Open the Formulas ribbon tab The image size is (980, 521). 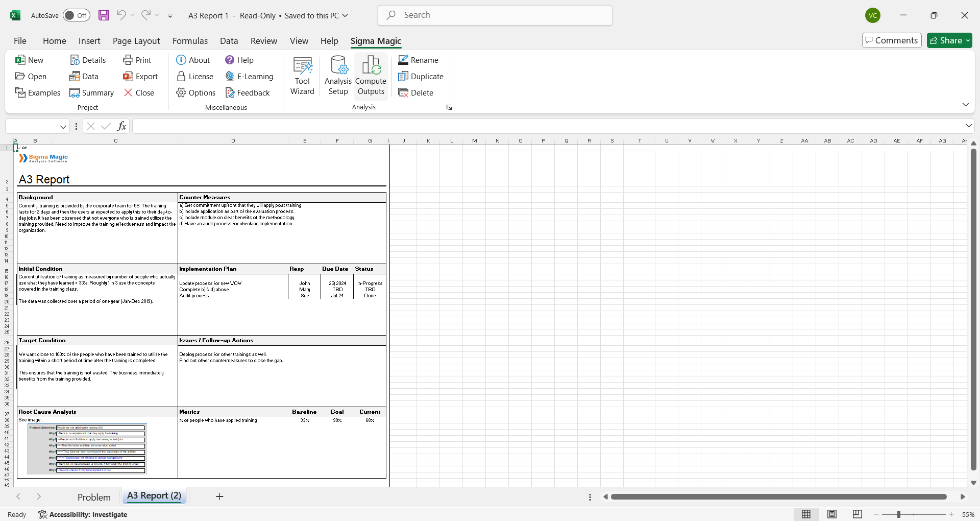tap(190, 41)
